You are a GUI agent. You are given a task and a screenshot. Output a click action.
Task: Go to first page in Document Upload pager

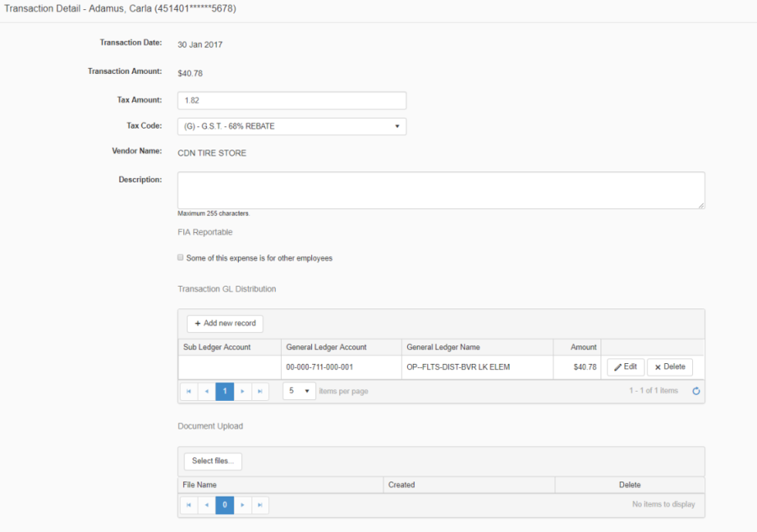pos(188,505)
